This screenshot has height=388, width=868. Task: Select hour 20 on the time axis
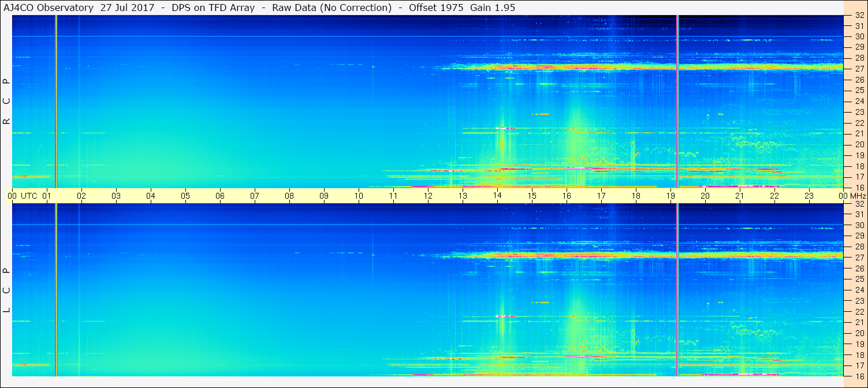coord(705,196)
